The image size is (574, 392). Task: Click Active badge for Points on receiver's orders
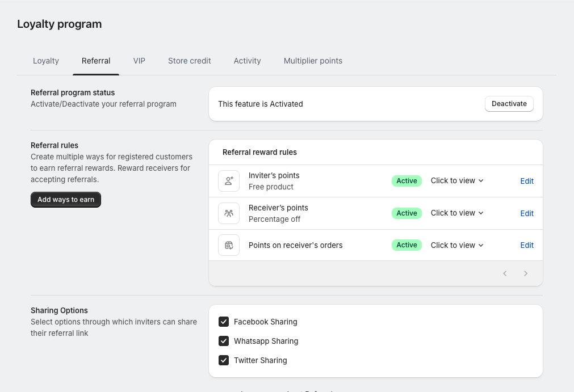tap(407, 245)
